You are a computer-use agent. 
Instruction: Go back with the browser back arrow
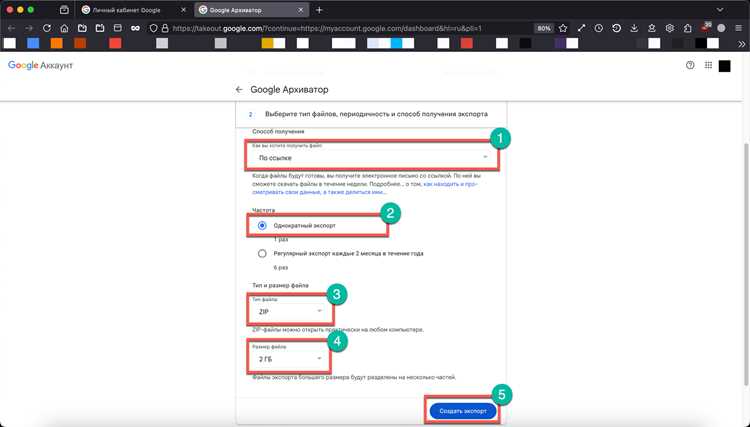pos(11,28)
